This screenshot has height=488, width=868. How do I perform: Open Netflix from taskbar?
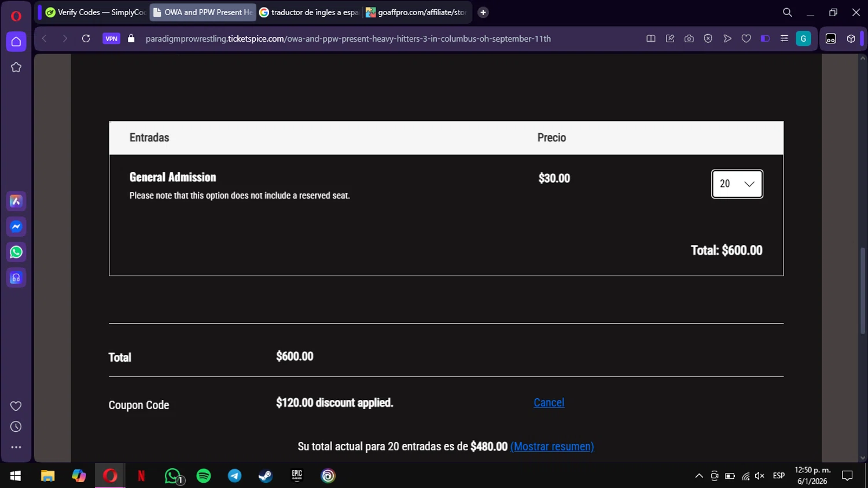[x=141, y=476]
